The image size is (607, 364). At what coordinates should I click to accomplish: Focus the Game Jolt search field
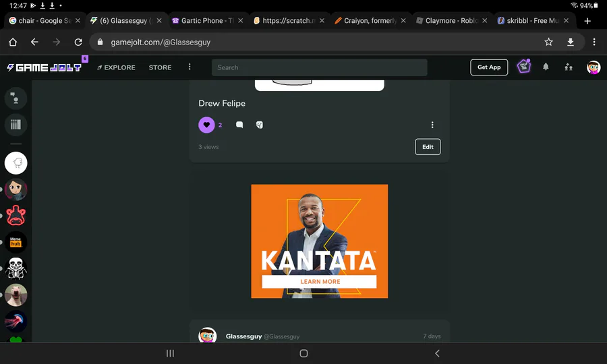320,67
